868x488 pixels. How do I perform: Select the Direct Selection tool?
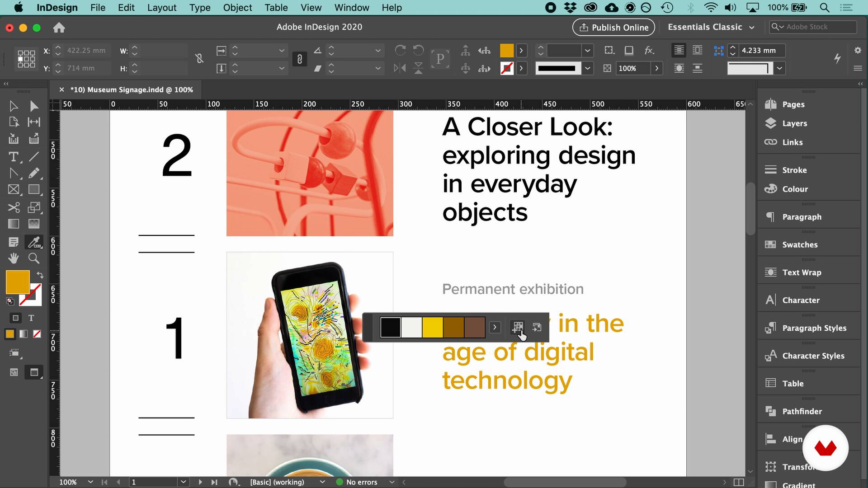pyautogui.click(x=34, y=106)
